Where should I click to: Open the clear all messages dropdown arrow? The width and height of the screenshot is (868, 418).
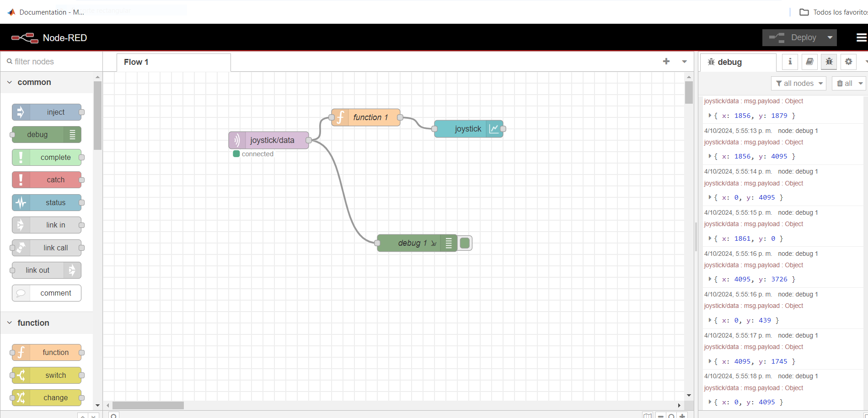click(861, 84)
